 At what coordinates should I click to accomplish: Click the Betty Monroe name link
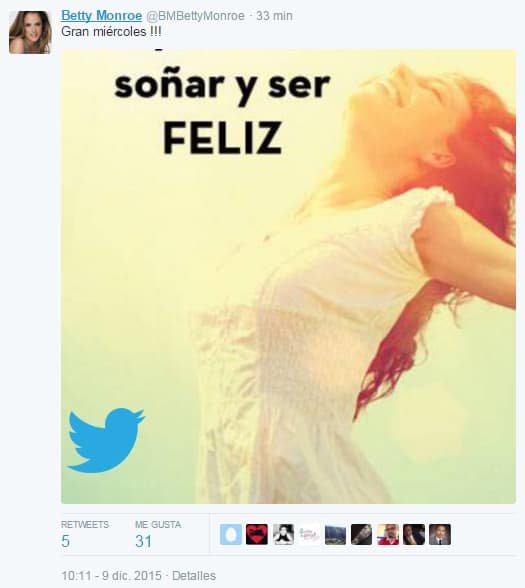point(102,16)
